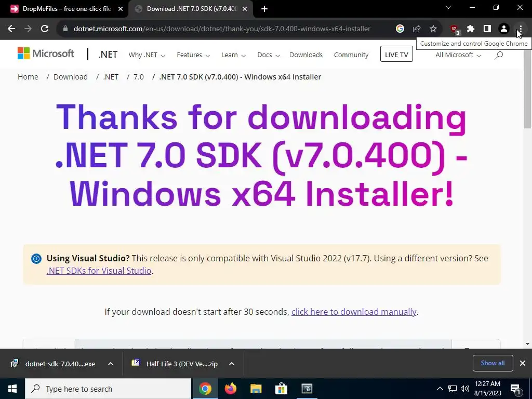Screen dimensions: 532x399
Task: Go back to the previous page
Action: point(11,29)
